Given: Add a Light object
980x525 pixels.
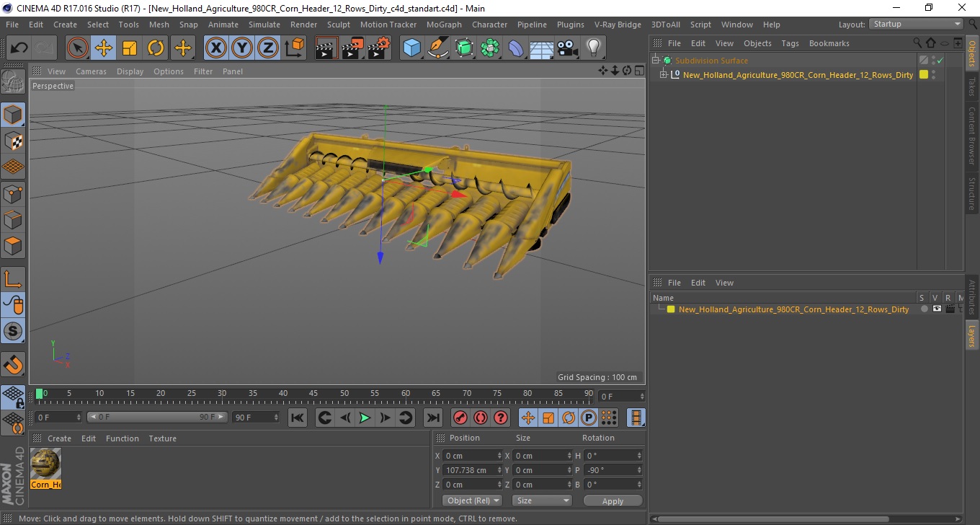Looking at the screenshot, I should (x=593, y=48).
